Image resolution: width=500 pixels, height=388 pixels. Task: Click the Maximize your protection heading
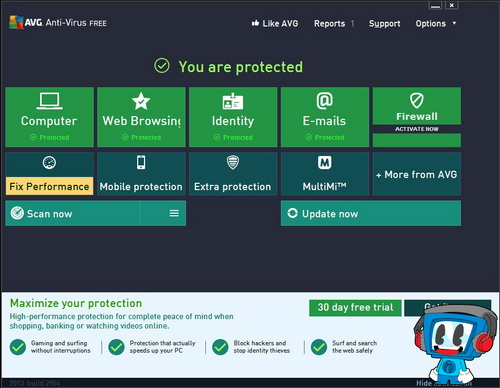tap(76, 303)
